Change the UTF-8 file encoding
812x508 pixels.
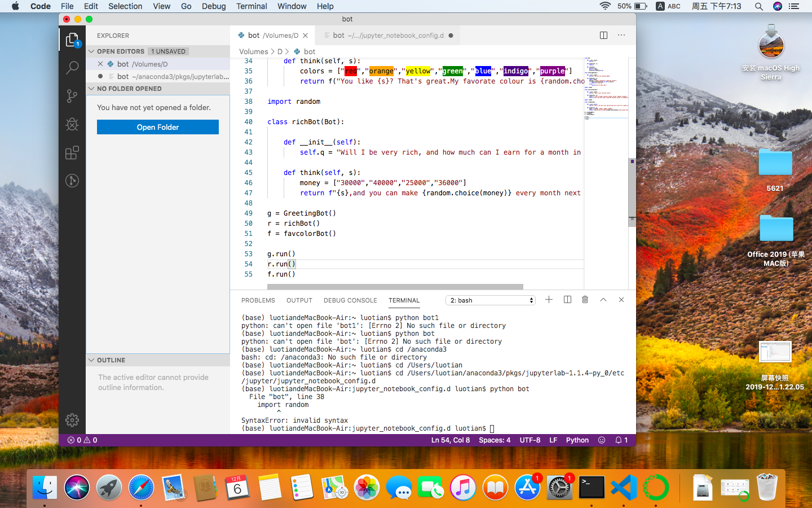529,440
